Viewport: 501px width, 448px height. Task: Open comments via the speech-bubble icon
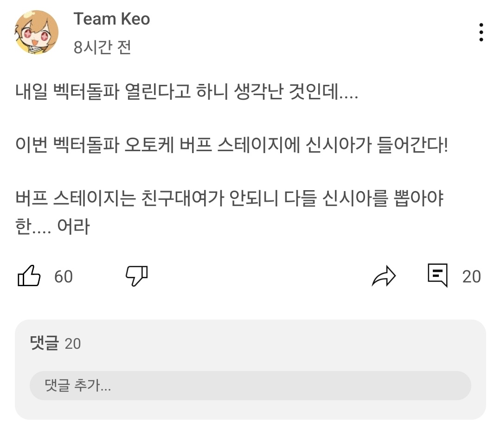pyautogui.click(x=437, y=275)
